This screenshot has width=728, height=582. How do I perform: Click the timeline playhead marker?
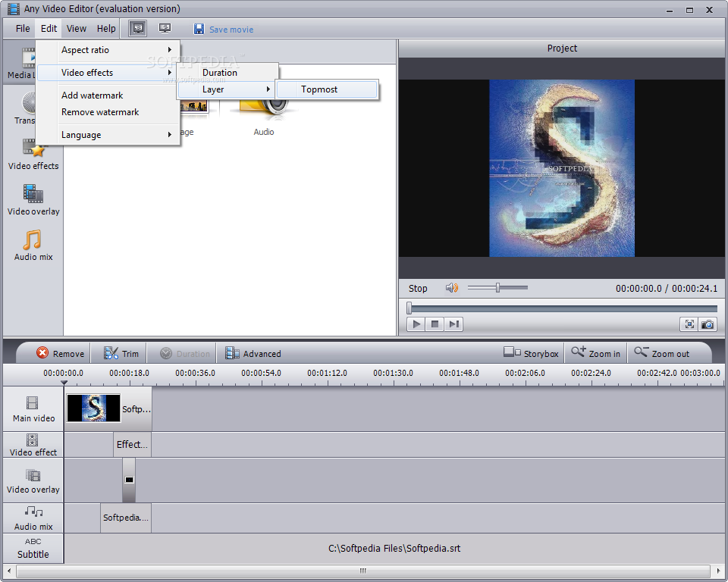coord(64,383)
